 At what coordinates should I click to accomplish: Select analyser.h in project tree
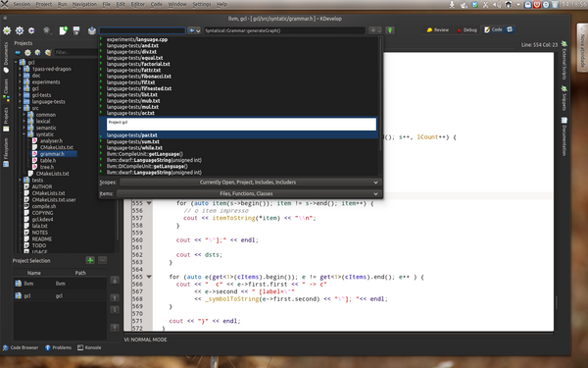tap(51, 140)
